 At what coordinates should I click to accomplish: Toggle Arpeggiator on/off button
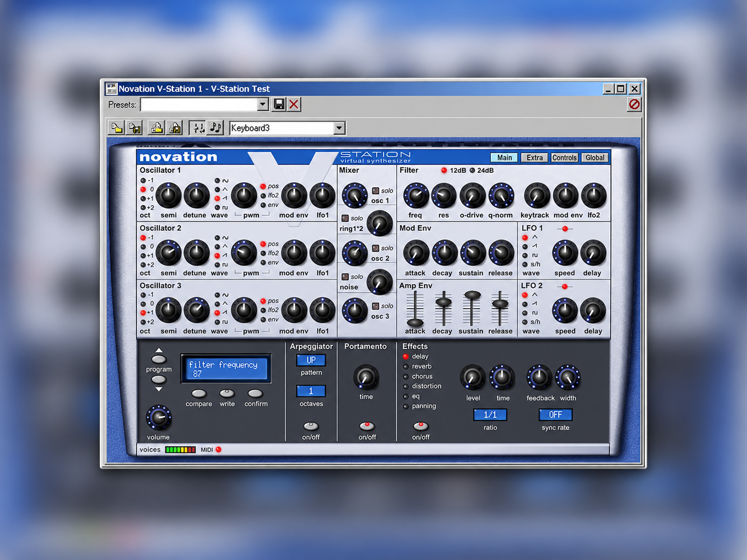pyautogui.click(x=311, y=426)
